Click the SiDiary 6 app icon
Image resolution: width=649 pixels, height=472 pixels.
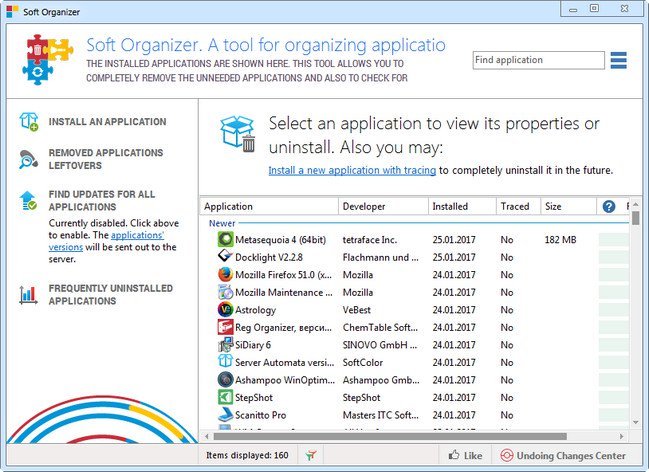coord(225,344)
